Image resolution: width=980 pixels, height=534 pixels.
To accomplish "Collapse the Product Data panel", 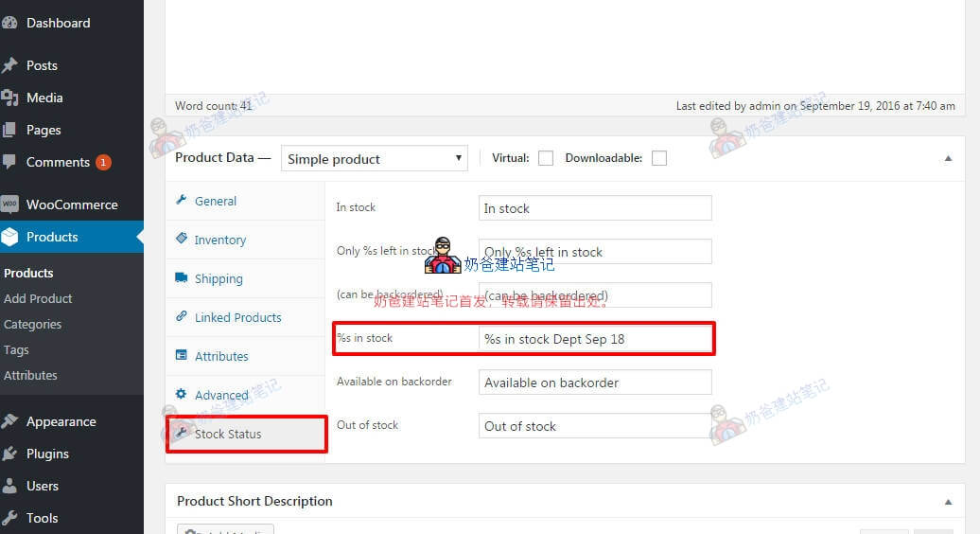I will coord(948,159).
